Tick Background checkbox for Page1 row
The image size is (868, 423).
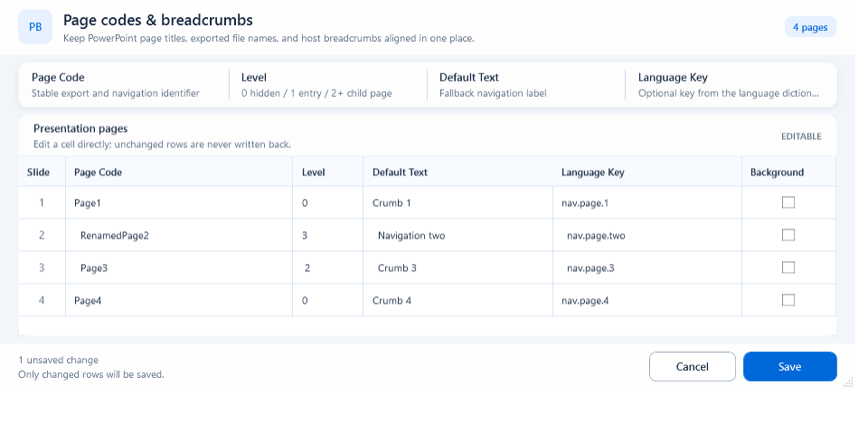(788, 202)
